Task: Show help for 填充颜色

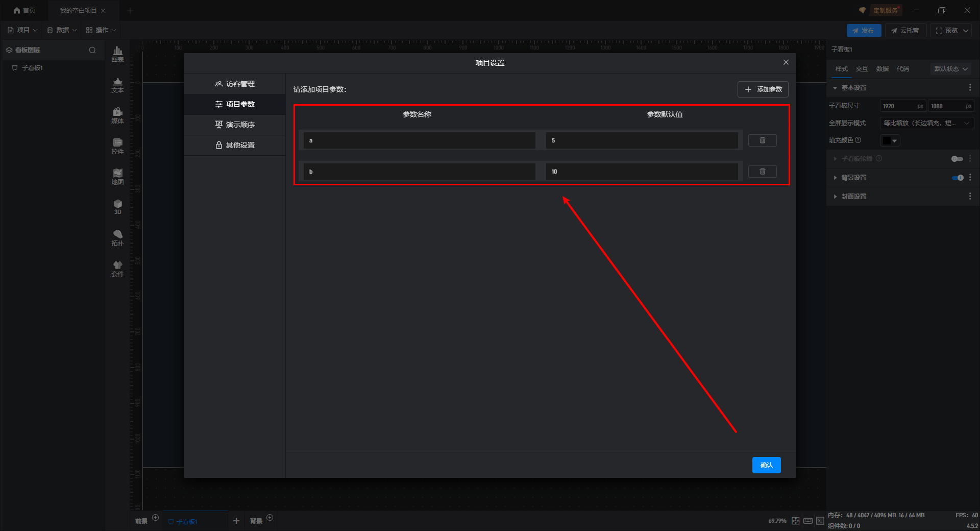Action: (x=859, y=140)
